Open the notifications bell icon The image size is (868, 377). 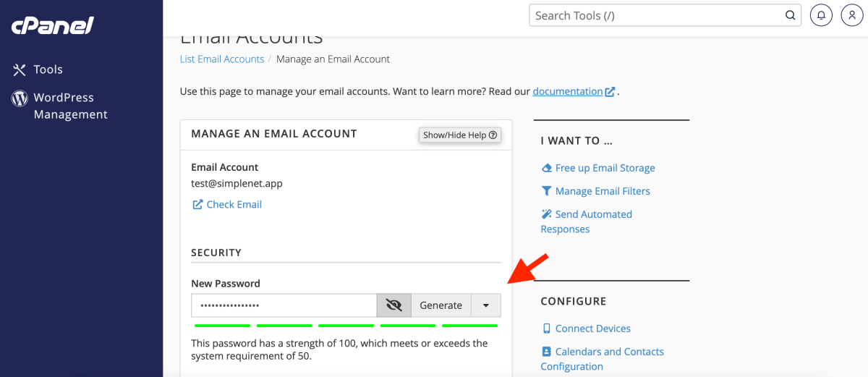[x=821, y=15]
